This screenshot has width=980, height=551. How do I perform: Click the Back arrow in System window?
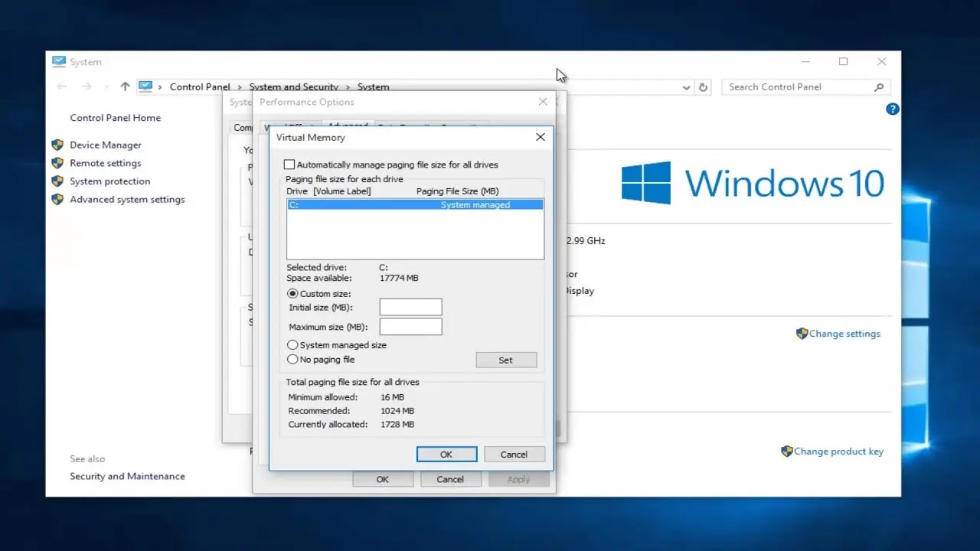62,87
